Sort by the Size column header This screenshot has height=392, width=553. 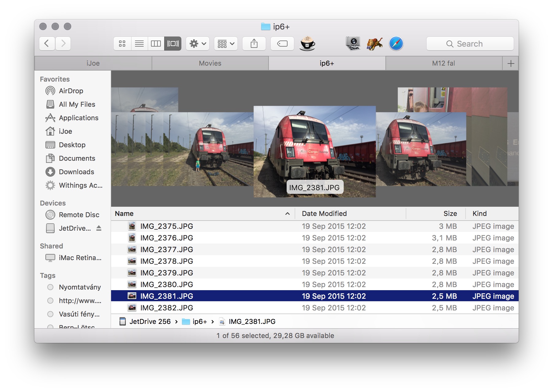(436, 213)
